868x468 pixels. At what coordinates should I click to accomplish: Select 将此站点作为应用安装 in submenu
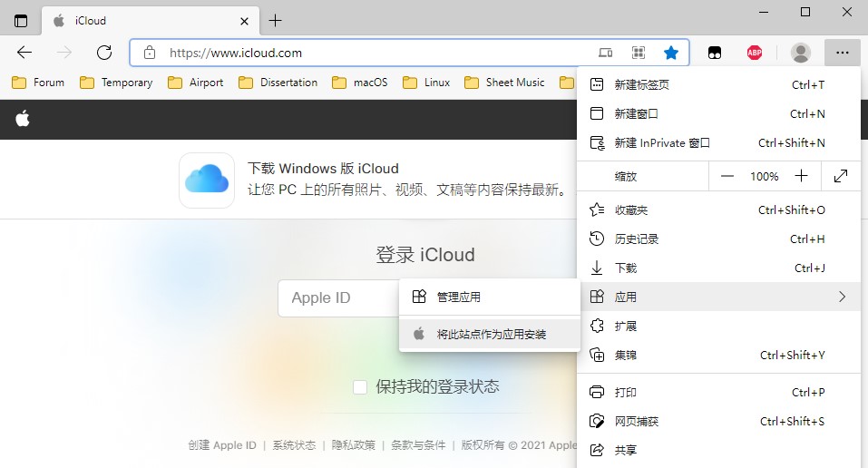(x=490, y=334)
